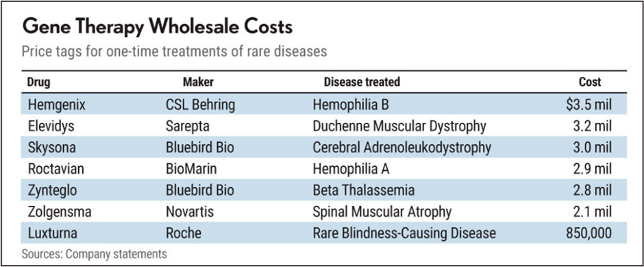Select the Maker column header
This screenshot has width=644, height=267.
tap(198, 82)
